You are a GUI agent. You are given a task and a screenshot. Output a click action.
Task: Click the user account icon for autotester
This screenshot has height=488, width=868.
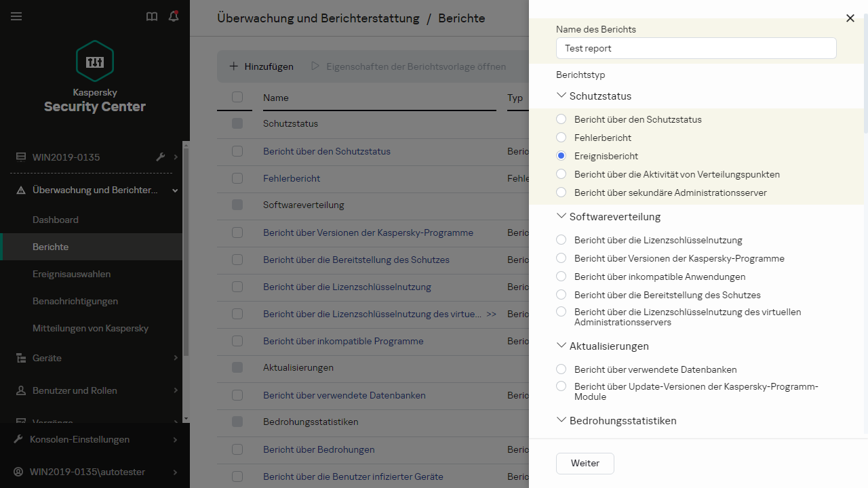[x=19, y=472]
